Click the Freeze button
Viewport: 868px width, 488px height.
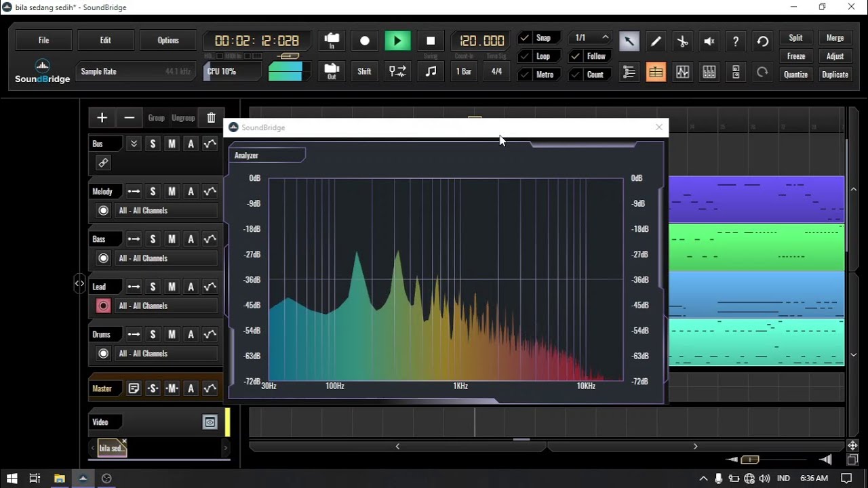point(796,56)
